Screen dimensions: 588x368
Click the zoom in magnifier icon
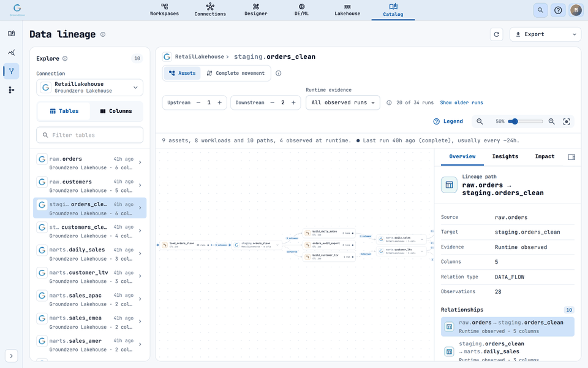coord(551,121)
